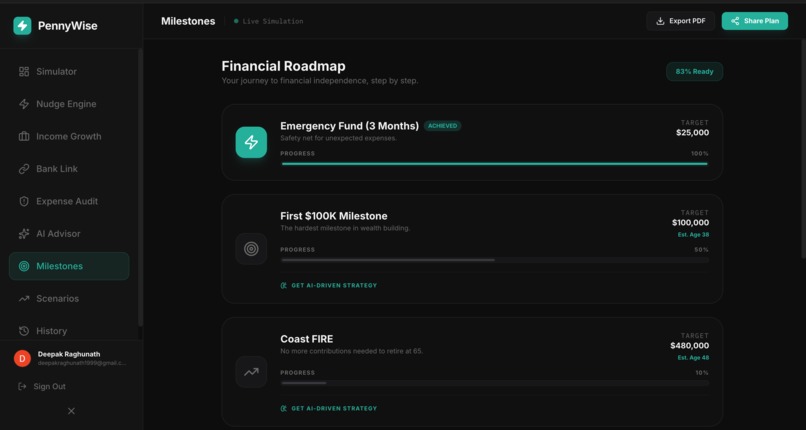Click the Bank Link chain icon

coord(24,169)
